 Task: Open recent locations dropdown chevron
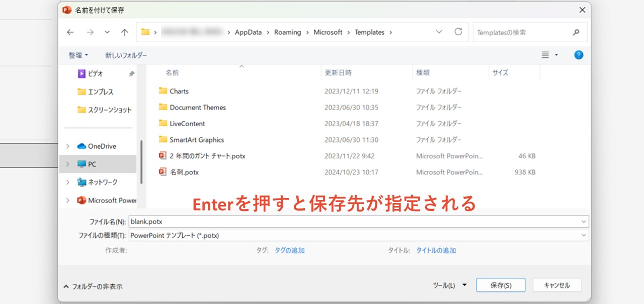[107, 32]
